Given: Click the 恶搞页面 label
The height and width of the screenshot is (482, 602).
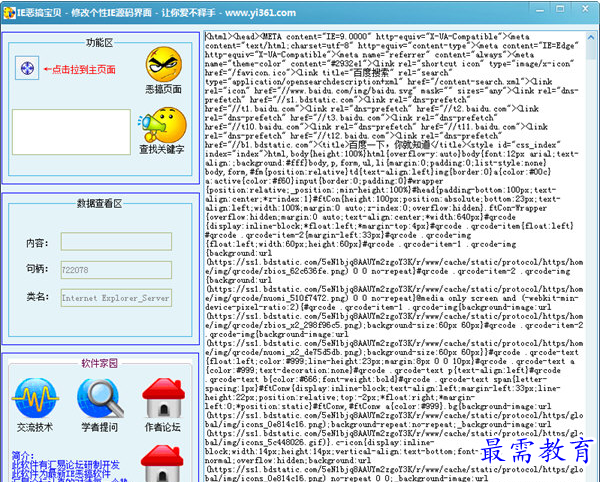Looking at the screenshot, I should point(164,89).
